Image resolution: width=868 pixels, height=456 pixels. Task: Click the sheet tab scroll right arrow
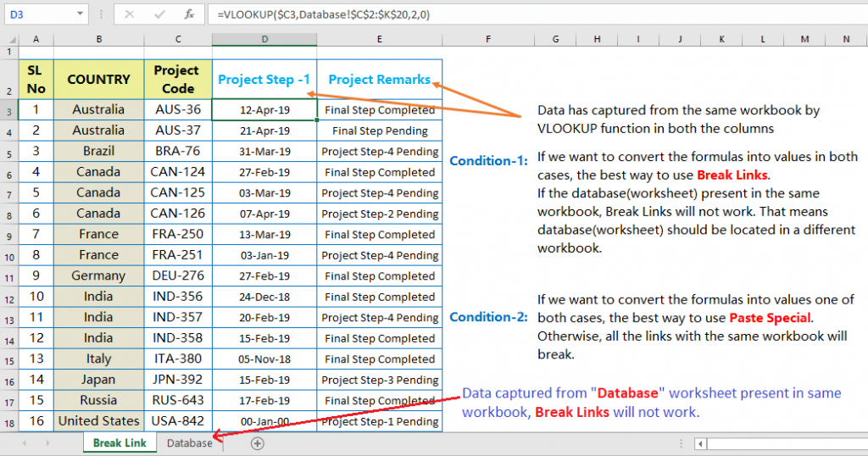tap(48, 443)
